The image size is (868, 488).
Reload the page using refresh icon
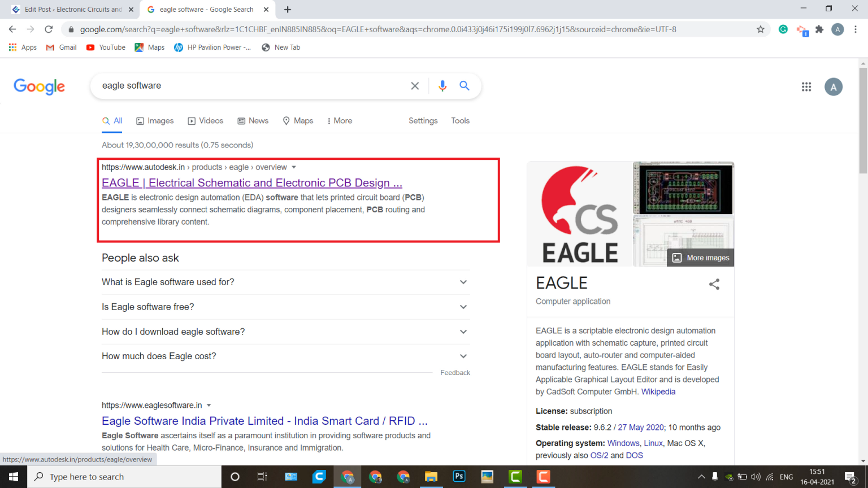coord(49,29)
